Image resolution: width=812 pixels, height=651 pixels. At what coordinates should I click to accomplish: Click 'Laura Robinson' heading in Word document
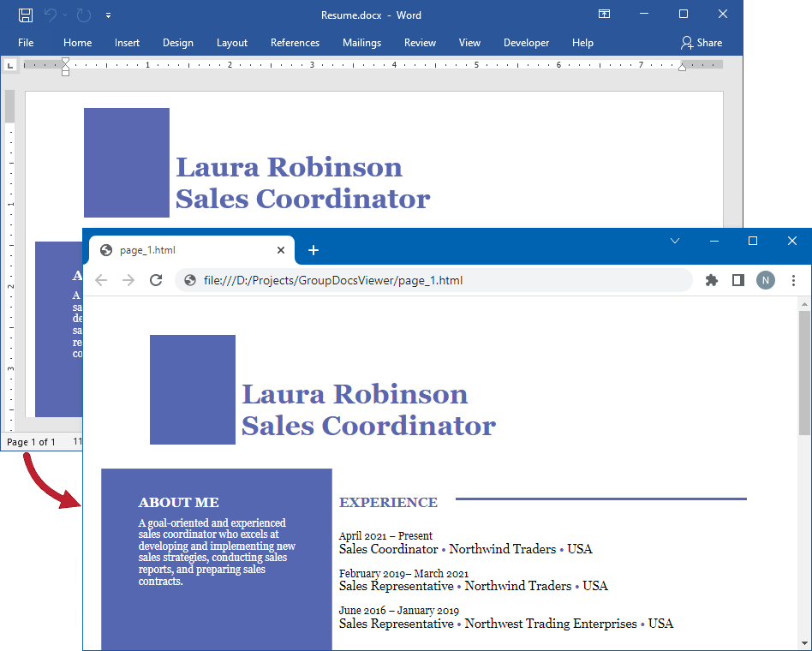(x=289, y=167)
